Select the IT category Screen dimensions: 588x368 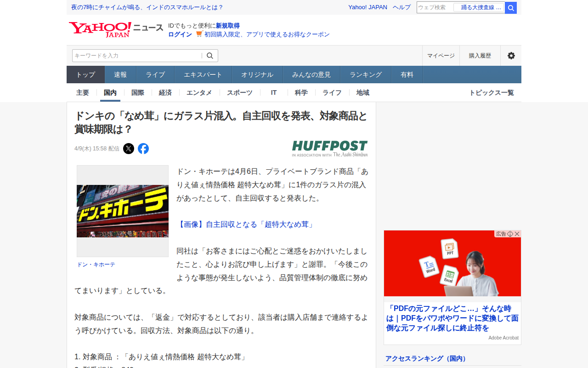pyautogui.click(x=274, y=92)
